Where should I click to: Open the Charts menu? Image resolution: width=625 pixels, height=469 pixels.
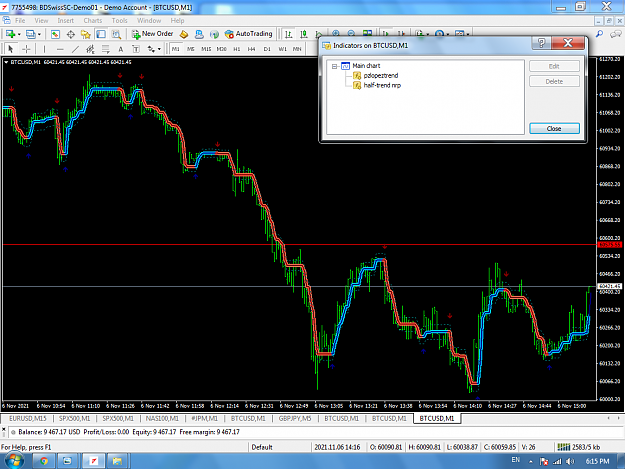tap(93, 20)
